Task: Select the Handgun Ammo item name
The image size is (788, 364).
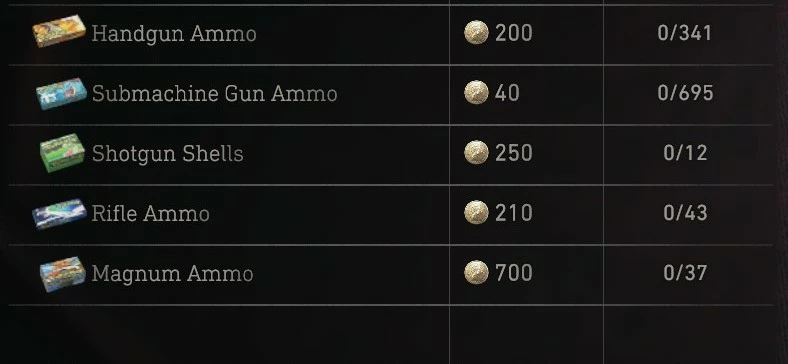Action: coord(174,34)
